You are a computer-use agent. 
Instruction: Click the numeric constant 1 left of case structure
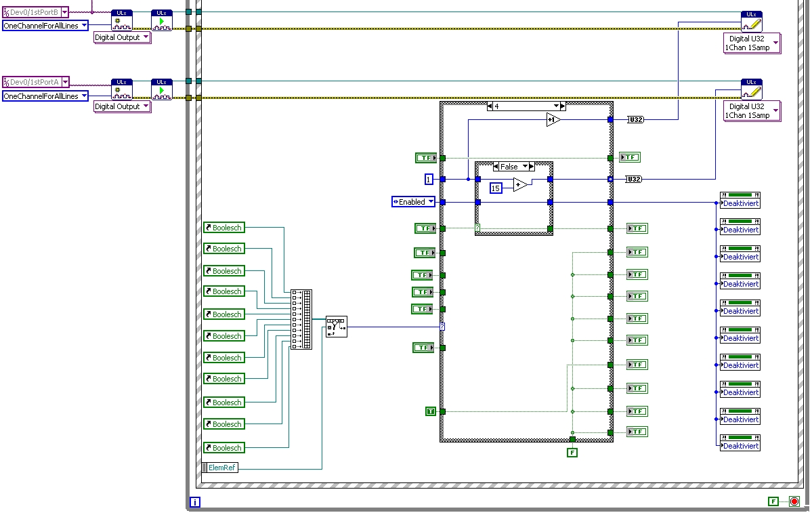click(x=429, y=180)
